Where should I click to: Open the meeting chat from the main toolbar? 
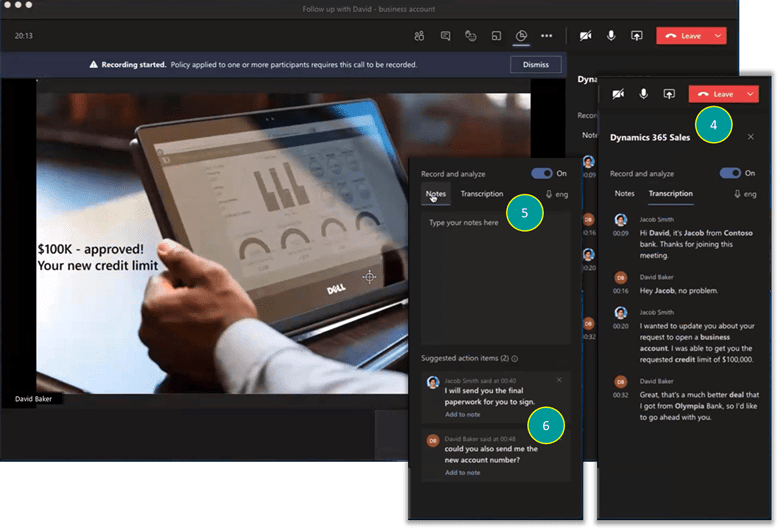(x=445, y=36)
